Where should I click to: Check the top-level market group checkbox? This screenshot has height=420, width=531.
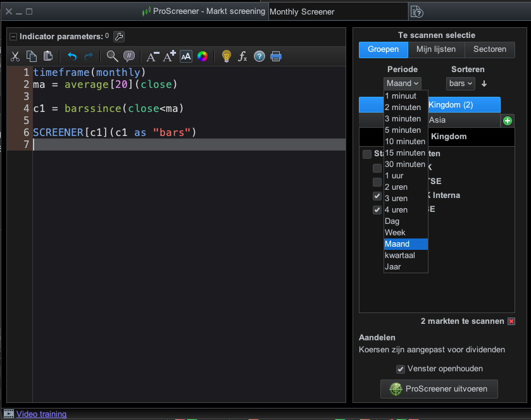(366, 154)
